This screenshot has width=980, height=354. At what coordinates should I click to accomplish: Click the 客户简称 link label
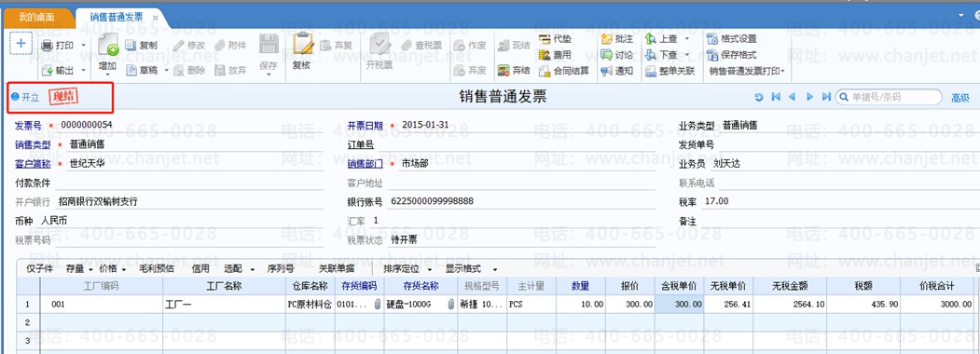point(33,164)
